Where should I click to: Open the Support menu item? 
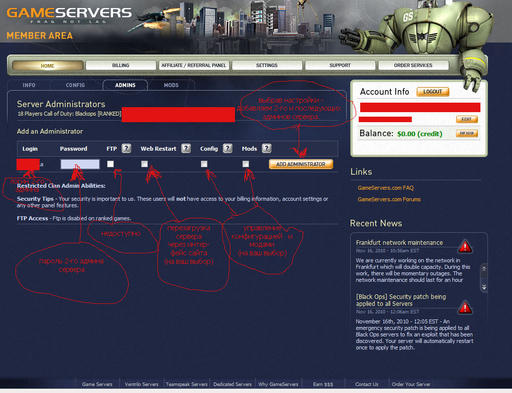340,65
